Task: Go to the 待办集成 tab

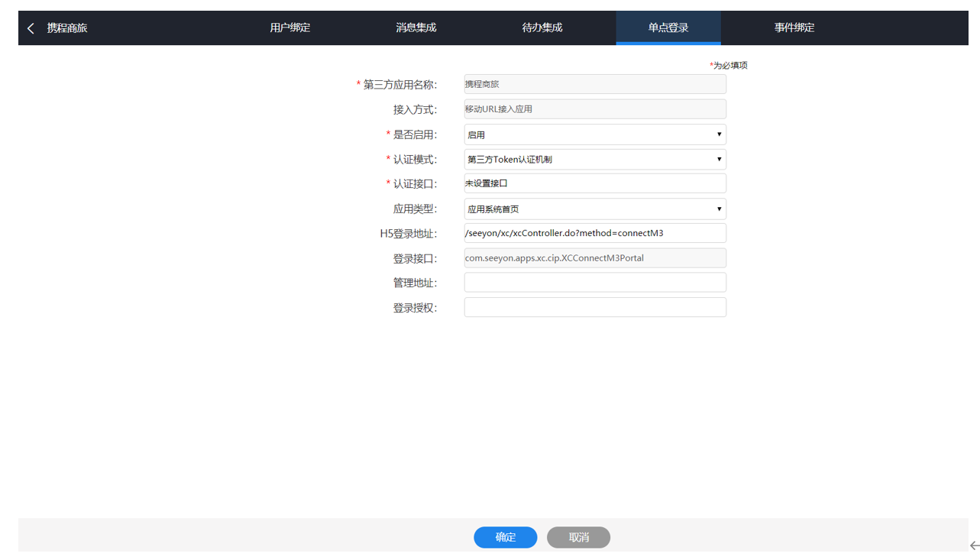Action: click(542, 28)
